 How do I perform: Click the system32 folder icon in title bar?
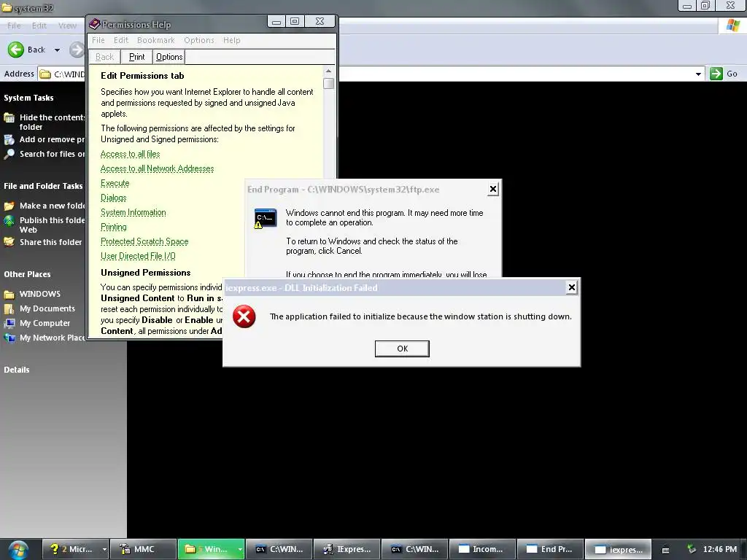[7, 7]
